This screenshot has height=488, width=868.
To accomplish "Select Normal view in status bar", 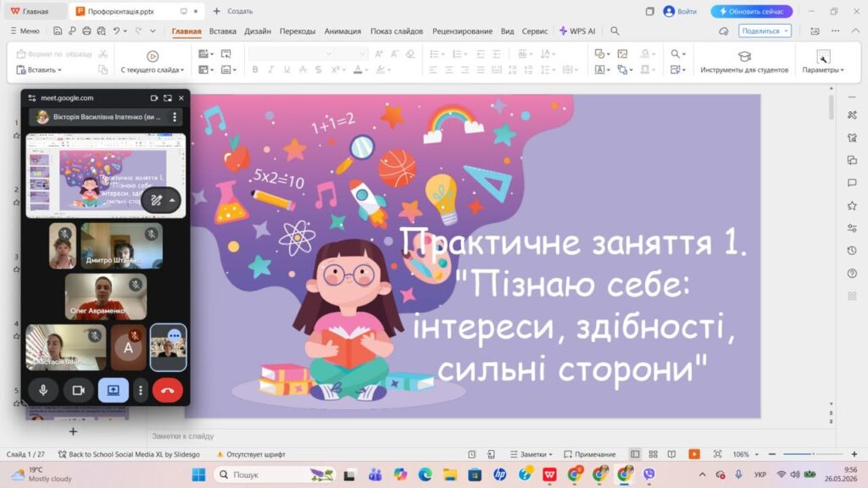I will tap(635, 454).
